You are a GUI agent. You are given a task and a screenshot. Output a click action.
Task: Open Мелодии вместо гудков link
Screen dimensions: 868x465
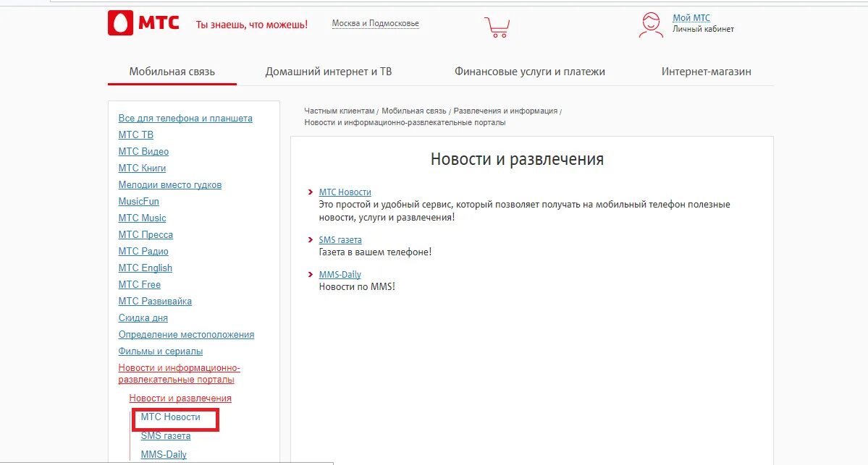(x=170, y=184)
